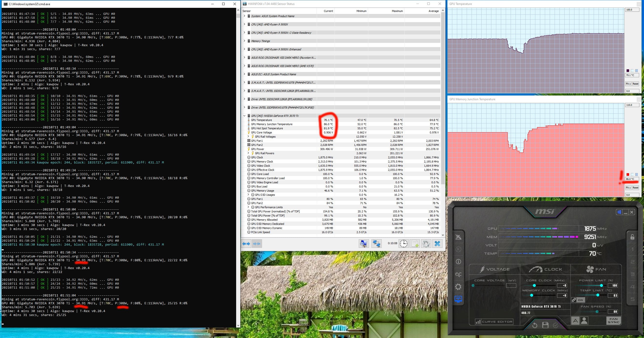644x338 pixels.
Task: Open the Curve Editor
Action: [494, 322]
